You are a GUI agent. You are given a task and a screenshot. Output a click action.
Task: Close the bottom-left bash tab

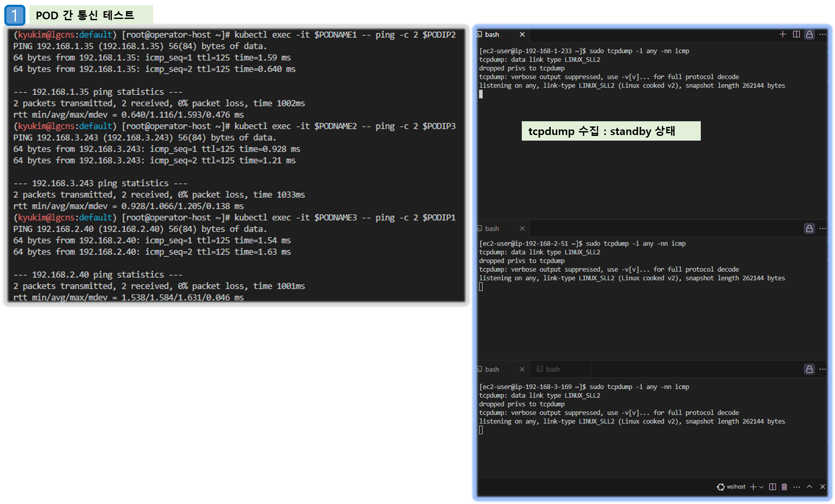[522, 369]
